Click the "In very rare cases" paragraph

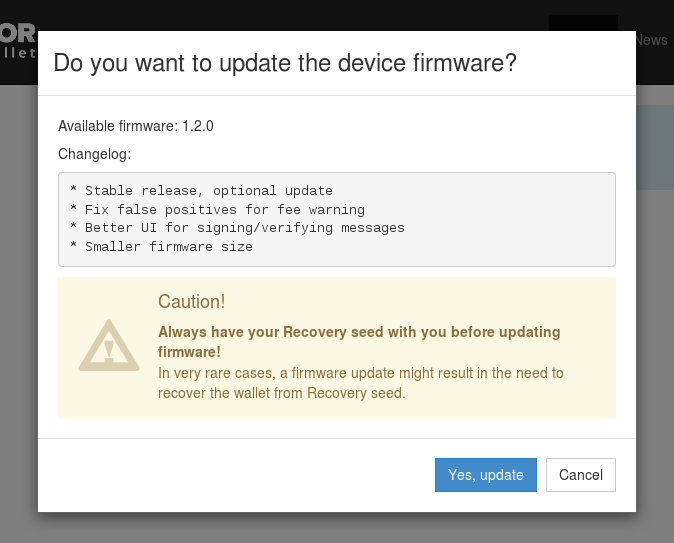pos(361,383)
